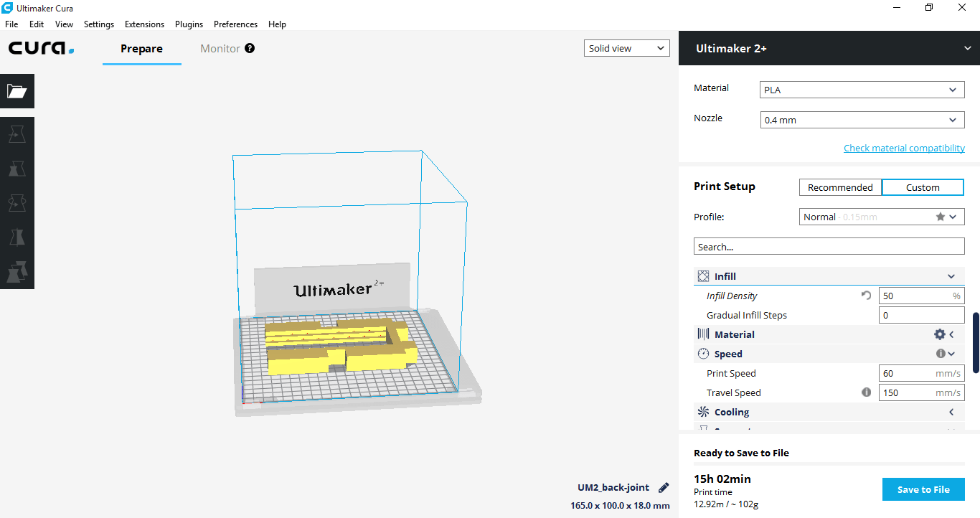
Task: Click the Print Speed setting label
Action: click(x=731, y=373)
